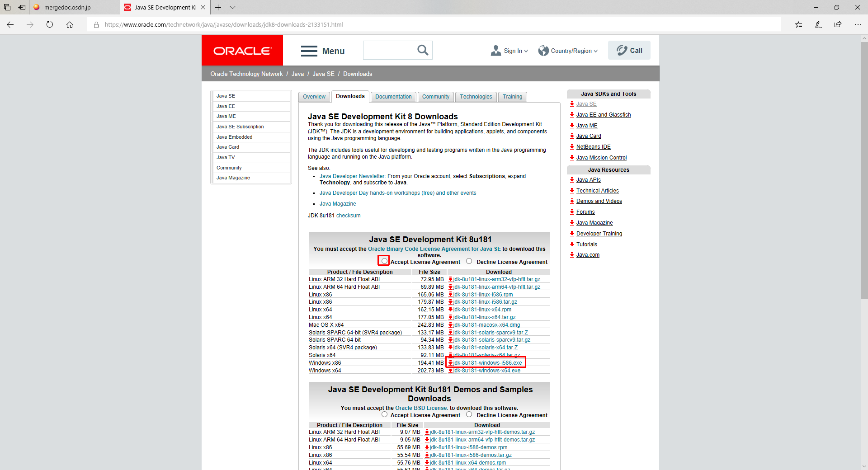Click the Call phone button
868x470 pixels.
point(629,50)
